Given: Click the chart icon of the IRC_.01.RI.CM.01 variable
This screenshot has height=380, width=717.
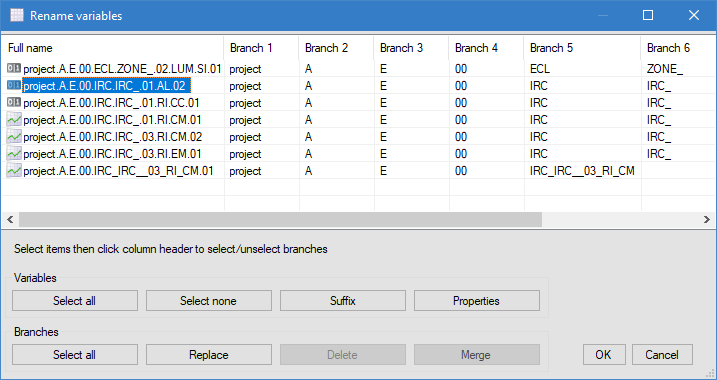Looking at the screenshot, I should pos(14,120).
